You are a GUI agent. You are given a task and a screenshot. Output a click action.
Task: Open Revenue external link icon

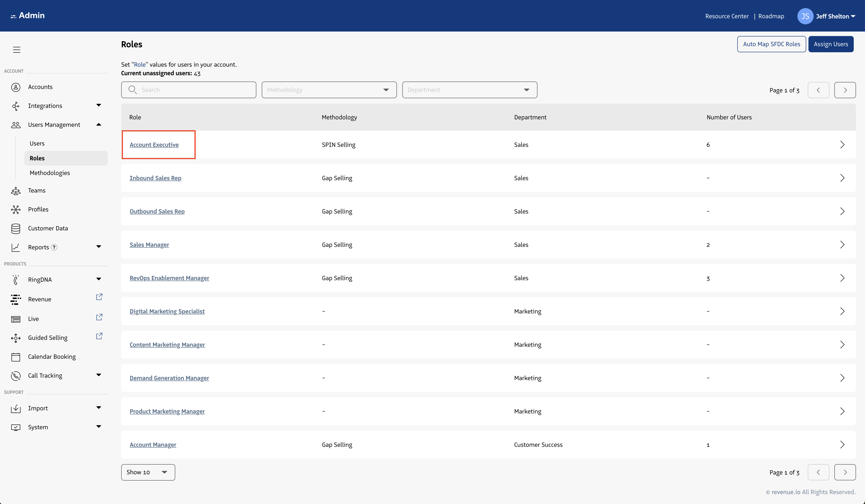(99, 297)
